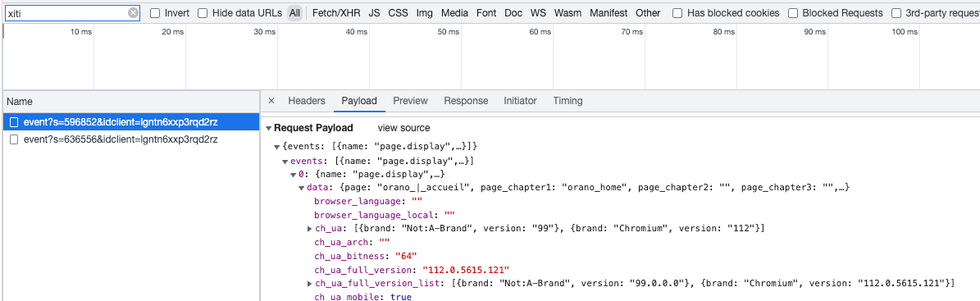Click ch_ua_full_version value "112.0.5615.121"
The image size is (980, 301).
[x=467, y=270]
